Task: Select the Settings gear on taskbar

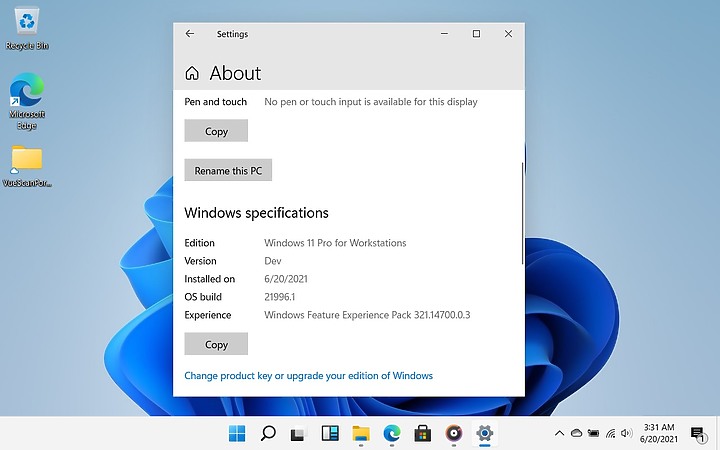Action: tap(484, 433)
